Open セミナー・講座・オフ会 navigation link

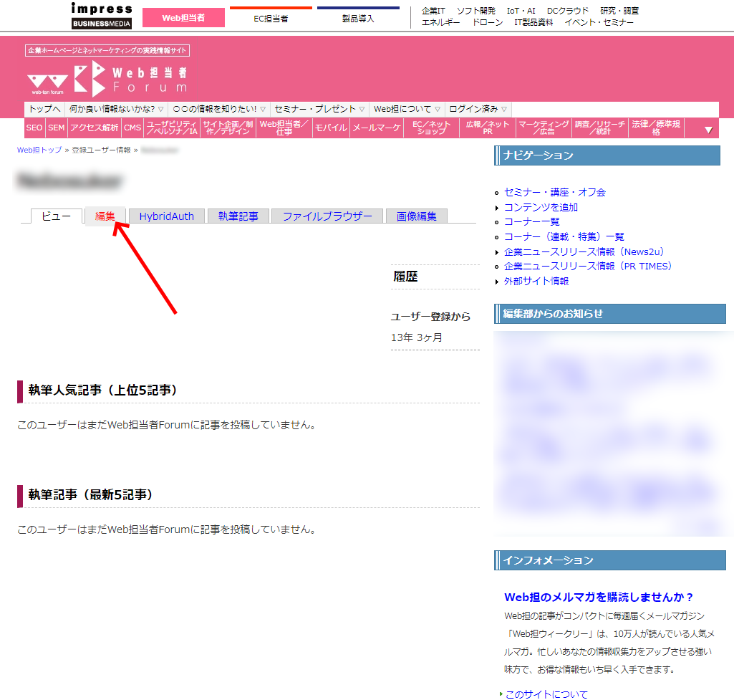555,193
